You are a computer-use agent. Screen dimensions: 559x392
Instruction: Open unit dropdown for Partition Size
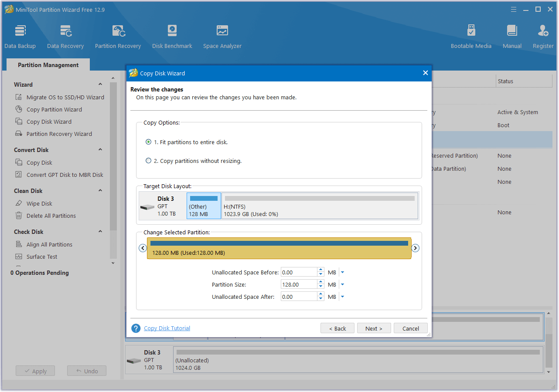click(x=342, y=284)
